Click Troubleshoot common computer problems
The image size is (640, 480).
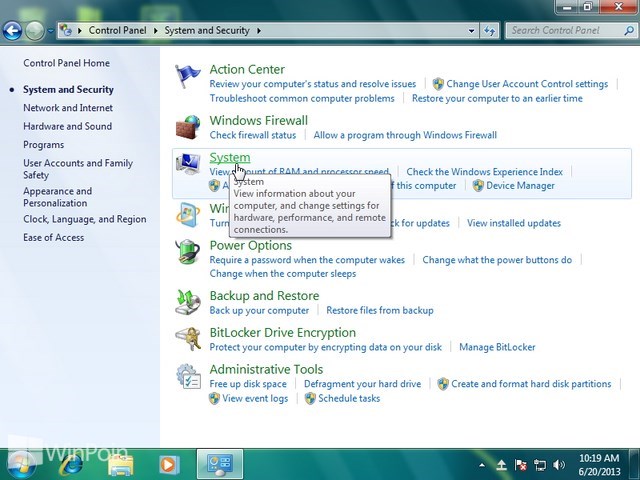302,98
